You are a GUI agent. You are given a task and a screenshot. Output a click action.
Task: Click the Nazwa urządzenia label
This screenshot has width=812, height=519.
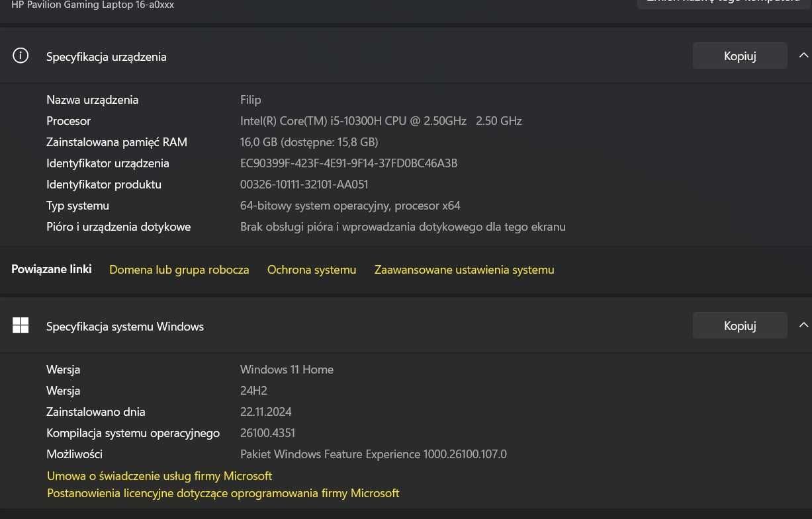93,100
